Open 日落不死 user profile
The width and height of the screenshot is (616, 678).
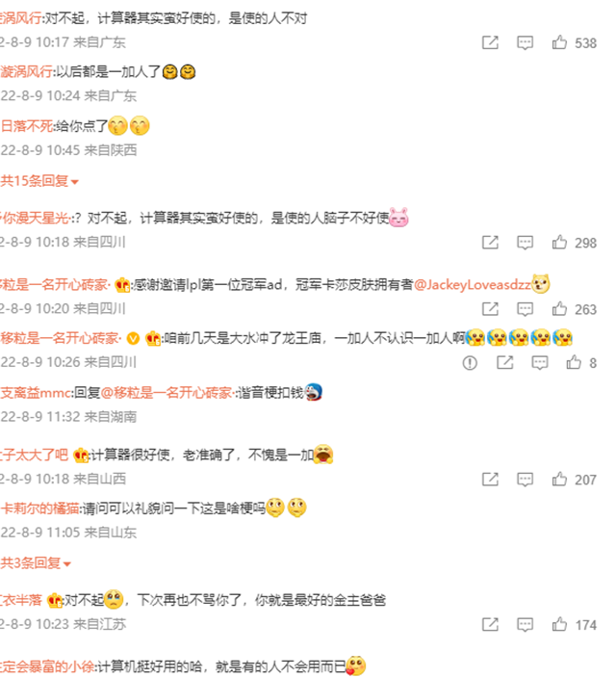coord(26,126)
